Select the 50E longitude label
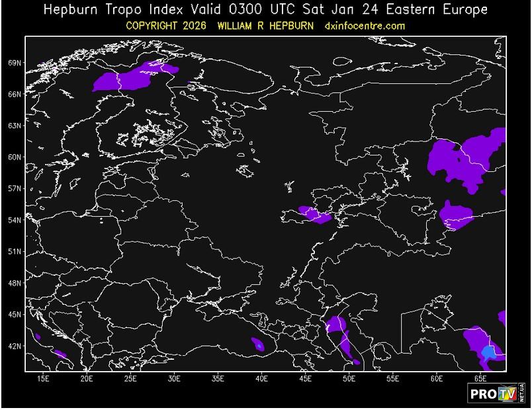This screenshot has height=410, width=532. [x=349, y=378]
